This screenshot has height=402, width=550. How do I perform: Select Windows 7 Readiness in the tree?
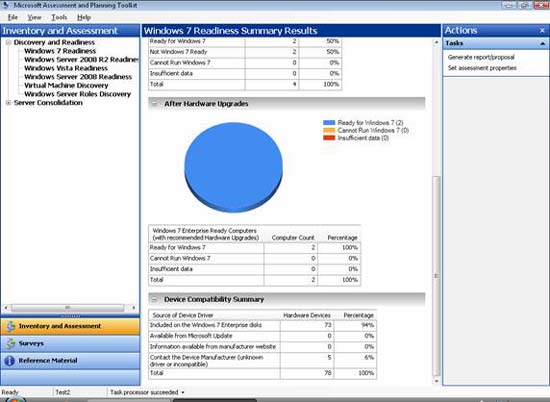(60, 51)
